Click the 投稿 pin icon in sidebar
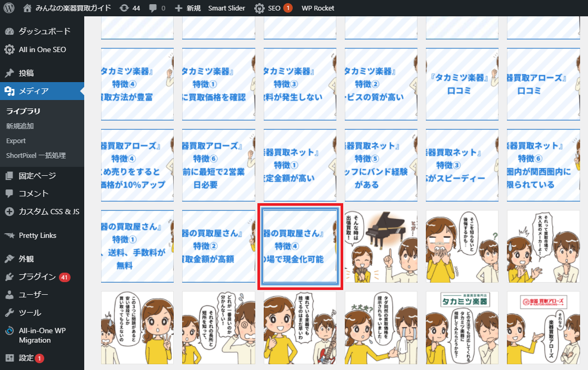Screen dimensions: 588x370 tap(9, 73)
